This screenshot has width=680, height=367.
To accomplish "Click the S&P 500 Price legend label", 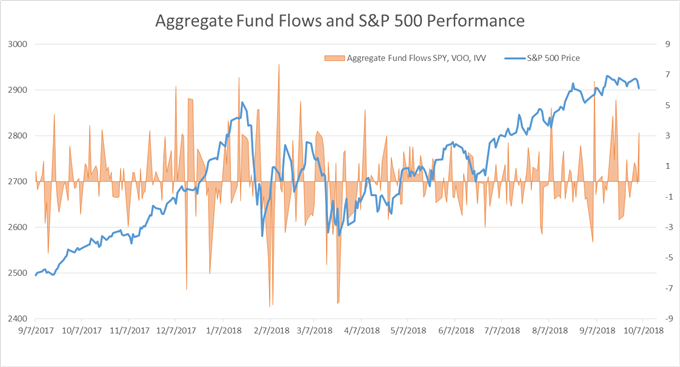I will pyautogui.click(x=553, y=58).
